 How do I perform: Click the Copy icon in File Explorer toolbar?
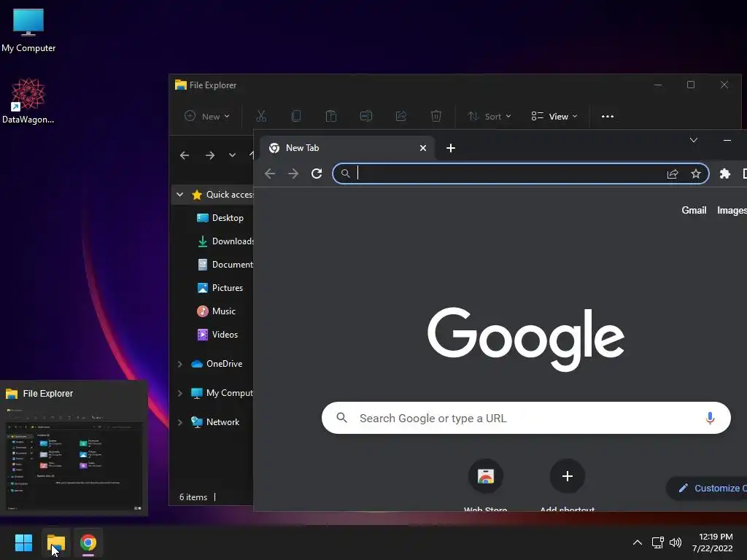click(x=296, y=116)
